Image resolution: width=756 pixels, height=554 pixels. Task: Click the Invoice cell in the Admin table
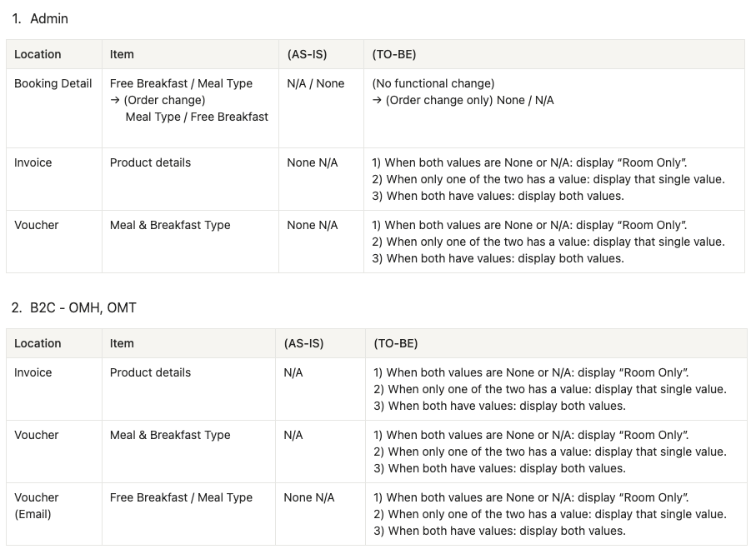click(33, 162)
